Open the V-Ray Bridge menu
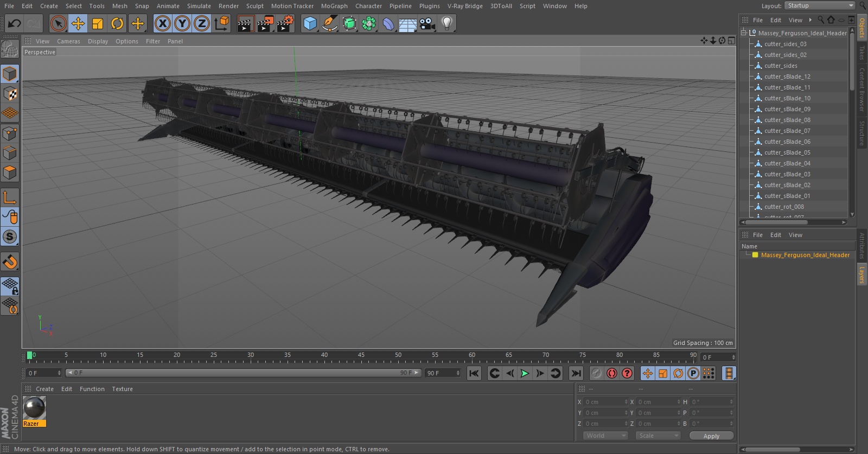 465,6
